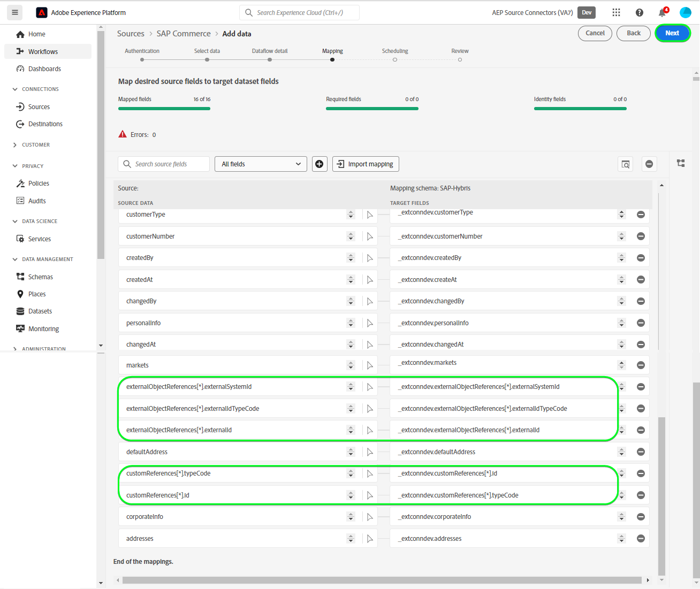Open the preview data icon
The width and height of the screenshot is (700, 589).
626,164
